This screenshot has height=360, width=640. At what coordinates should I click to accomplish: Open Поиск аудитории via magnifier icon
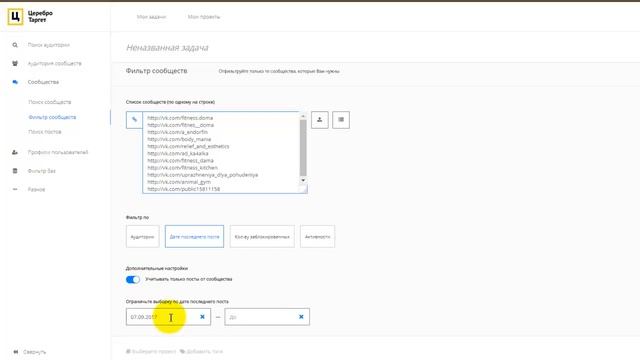(x=15, y=45)
